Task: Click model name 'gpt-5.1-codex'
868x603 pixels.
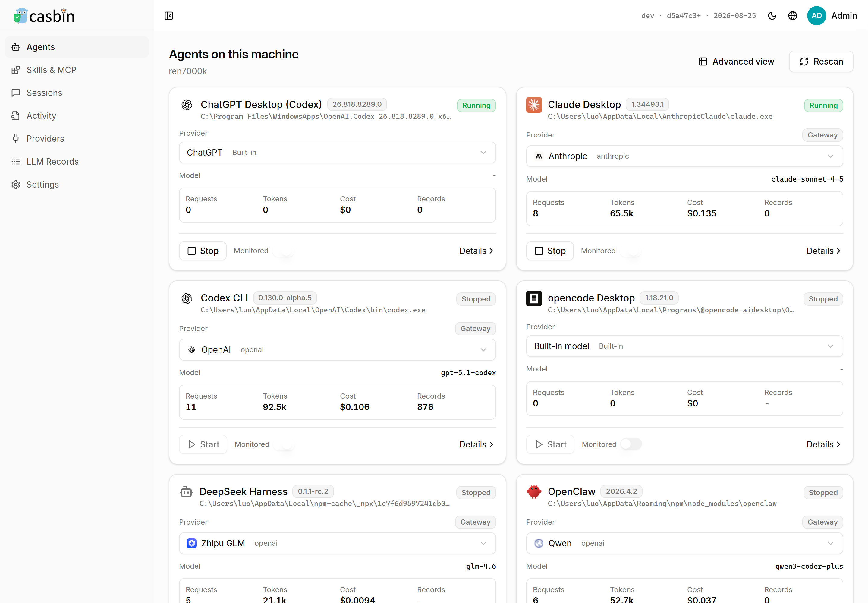Action: click(468, 373)
